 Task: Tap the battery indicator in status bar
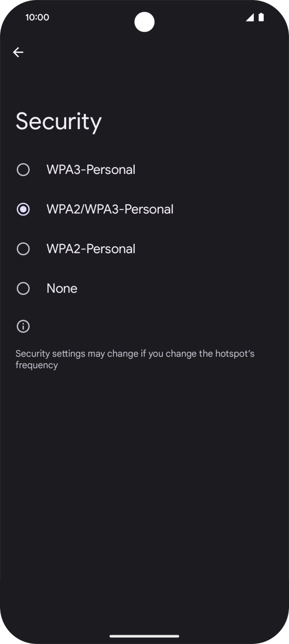click(261, 17)
